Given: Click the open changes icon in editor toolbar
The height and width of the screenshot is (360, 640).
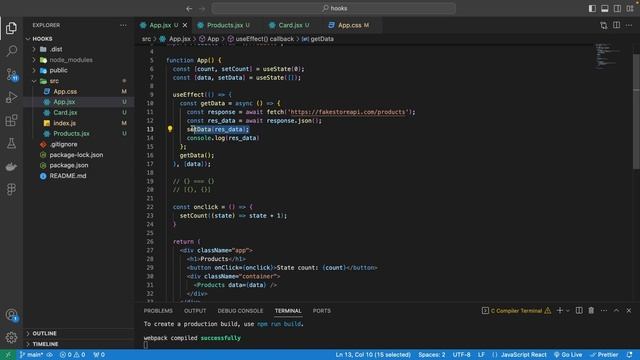Looking at the screenshot, I should [x=604, y=25].
